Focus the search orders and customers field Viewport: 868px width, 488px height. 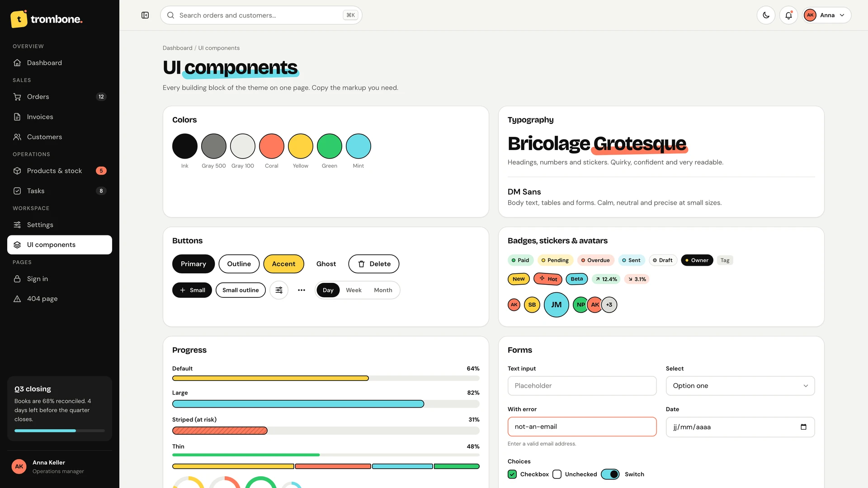click(x=261, y=15)
